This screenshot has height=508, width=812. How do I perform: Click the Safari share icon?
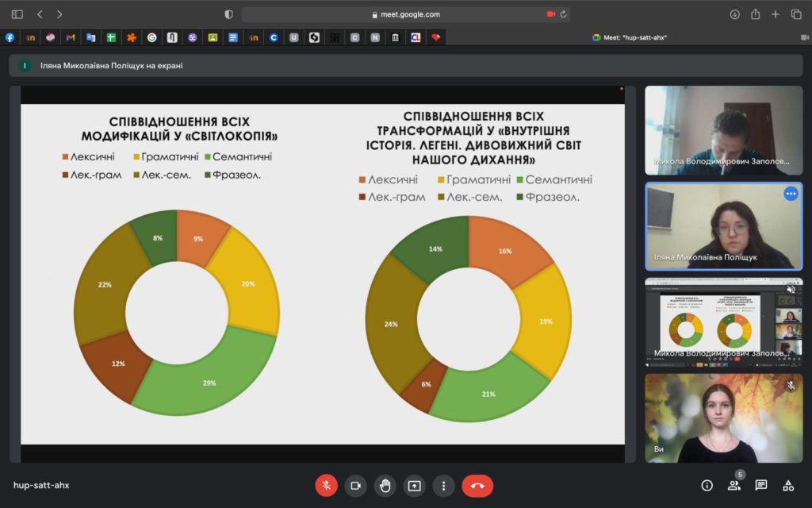click(x=755, y=14)
